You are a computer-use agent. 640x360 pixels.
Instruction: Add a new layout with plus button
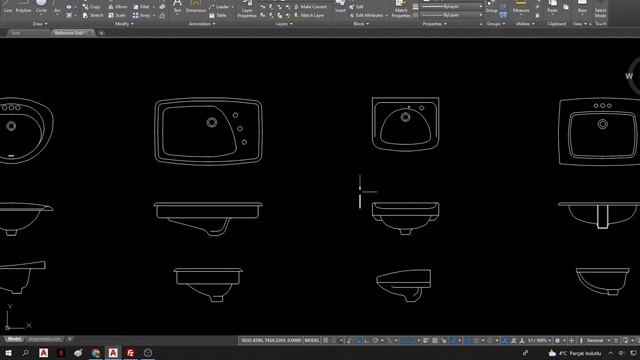click(x=70, y=339)
